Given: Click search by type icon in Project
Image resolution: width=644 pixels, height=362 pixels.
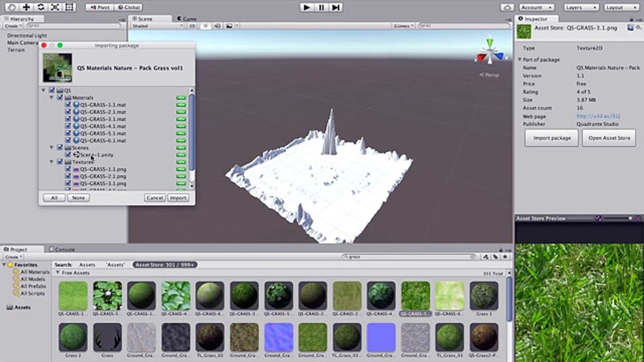Looking at the screenshot, I should [486, 256].
